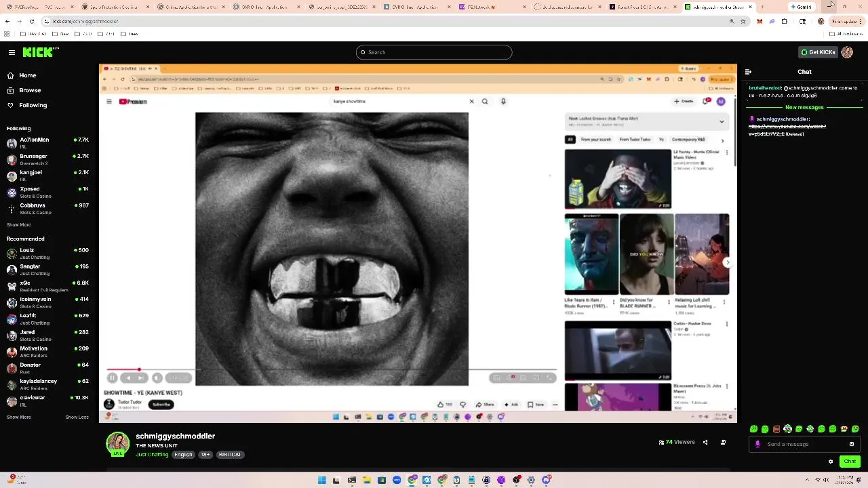Open Xposed's Slots & Casino channel
The width and height of the screenshot is (868, 488).
[47, 192]
